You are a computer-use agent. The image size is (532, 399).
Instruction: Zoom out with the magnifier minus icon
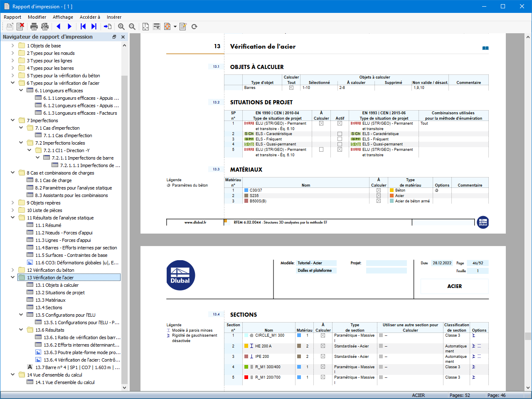point(132,27)
